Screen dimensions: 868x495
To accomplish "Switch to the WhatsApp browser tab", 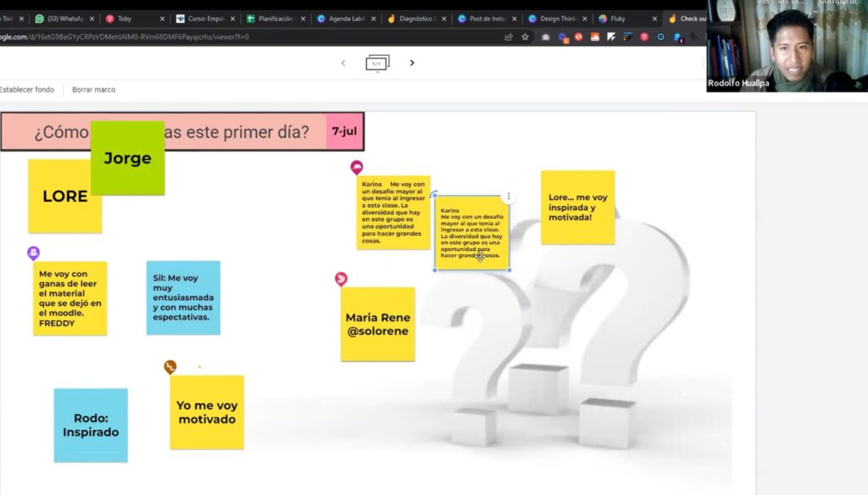I will click(64, 19).
